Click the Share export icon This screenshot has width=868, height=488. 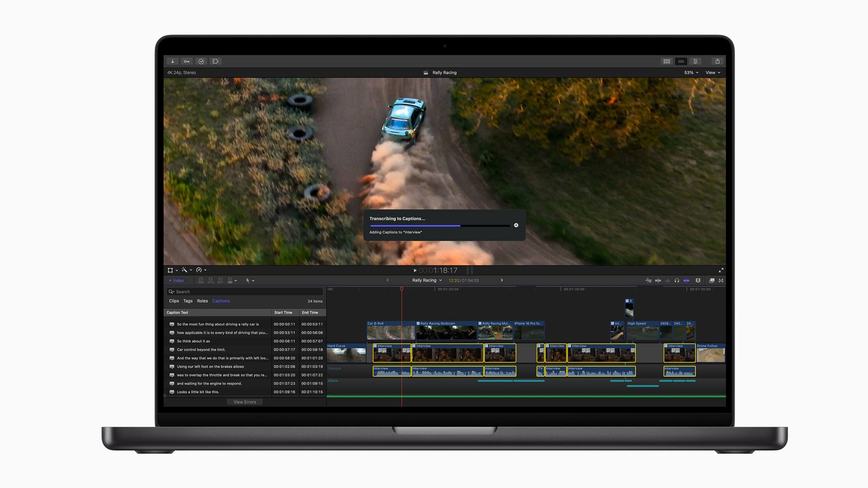tap(717, 62)
